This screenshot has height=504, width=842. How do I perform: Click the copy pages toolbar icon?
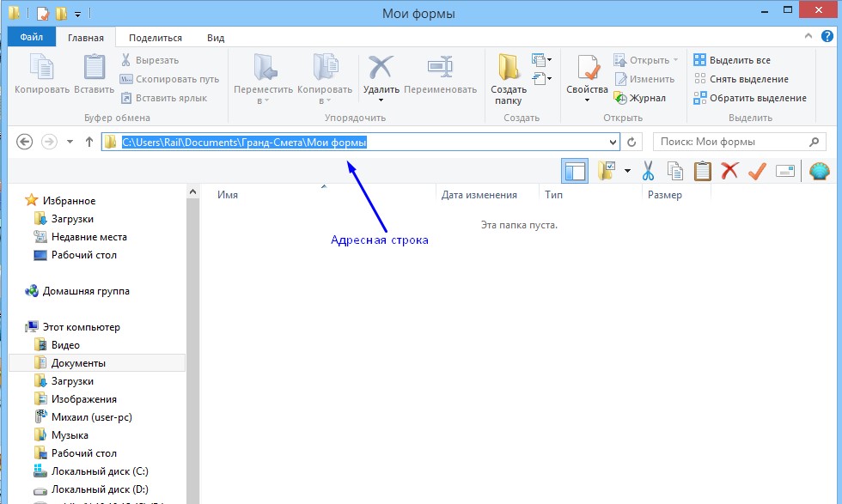[x=675, y=171]
